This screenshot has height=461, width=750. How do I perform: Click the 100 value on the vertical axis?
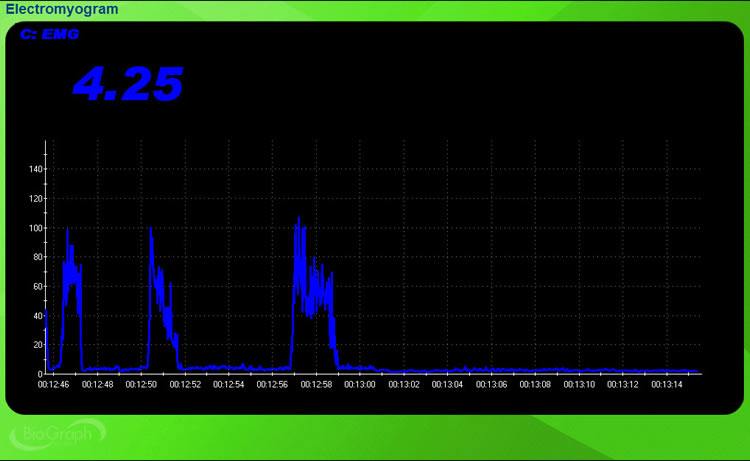coord(35,228)
